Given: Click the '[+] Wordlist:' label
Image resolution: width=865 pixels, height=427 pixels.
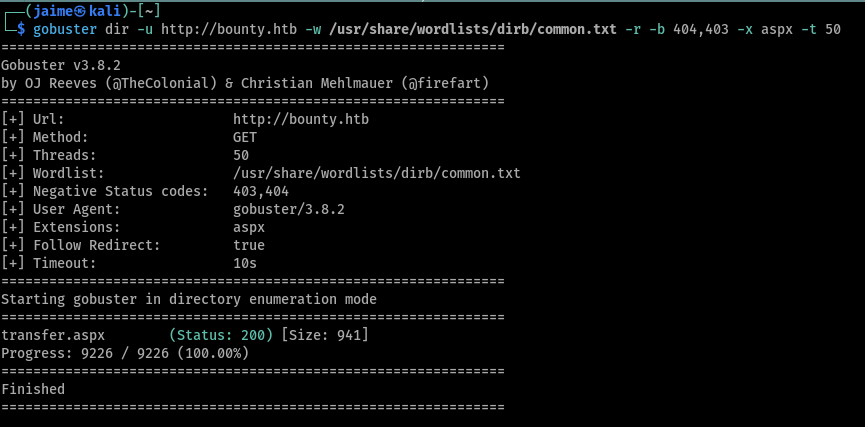Looking at the screenshot, I should (x=53, y=174).
